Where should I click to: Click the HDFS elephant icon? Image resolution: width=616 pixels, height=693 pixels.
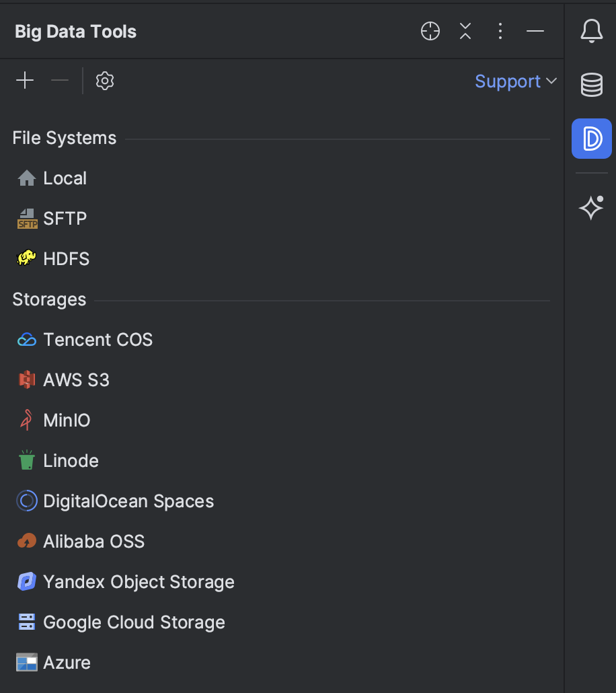click(x=26, y=258)
